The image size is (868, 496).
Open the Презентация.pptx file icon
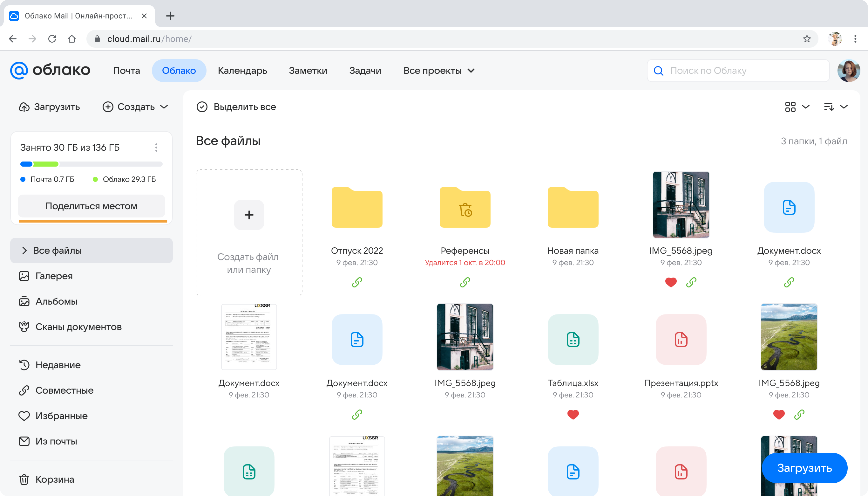tap(681, 339)
